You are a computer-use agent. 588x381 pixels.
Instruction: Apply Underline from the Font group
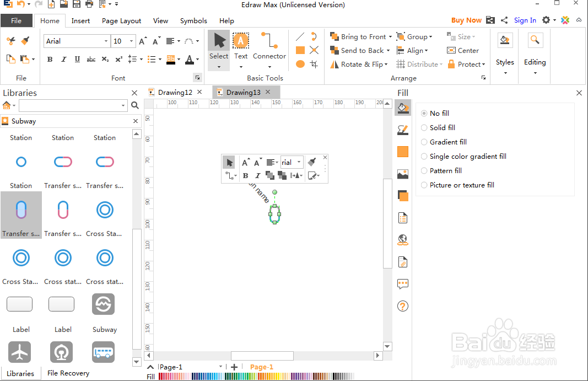click(77, 60)
